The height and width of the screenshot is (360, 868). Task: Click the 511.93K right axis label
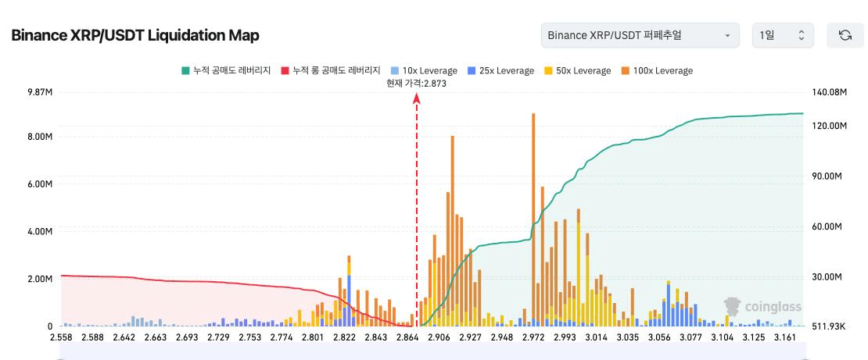pos(827,326)
